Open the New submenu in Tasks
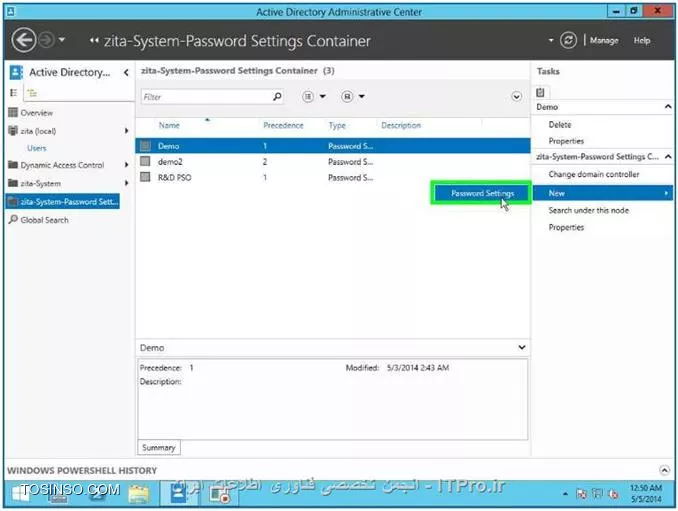This screenshot has height=511, width=678. (x=602, y=193)
